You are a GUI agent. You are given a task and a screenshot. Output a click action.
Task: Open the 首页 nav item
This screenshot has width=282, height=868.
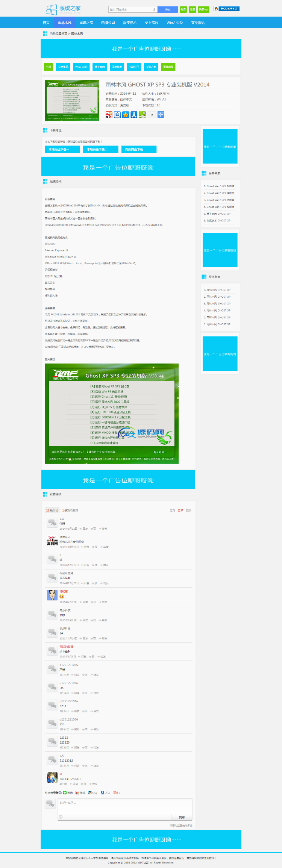coord(46,23)
